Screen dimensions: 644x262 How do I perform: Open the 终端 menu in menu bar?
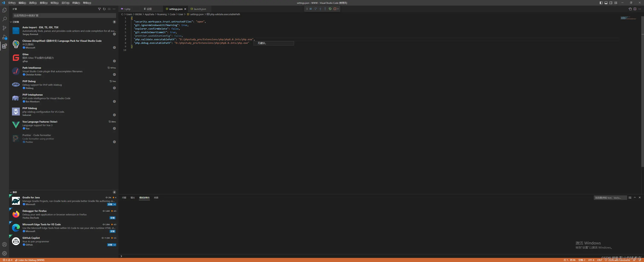tap(76, 3)
